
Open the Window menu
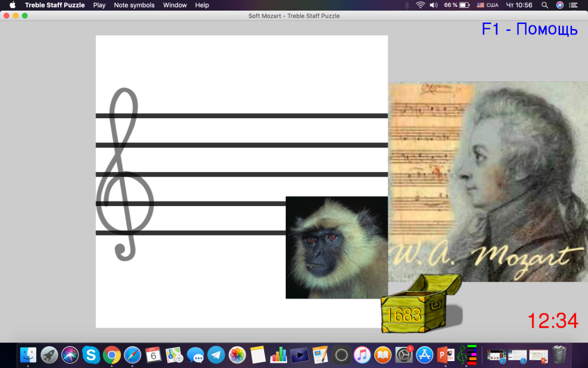175,5
